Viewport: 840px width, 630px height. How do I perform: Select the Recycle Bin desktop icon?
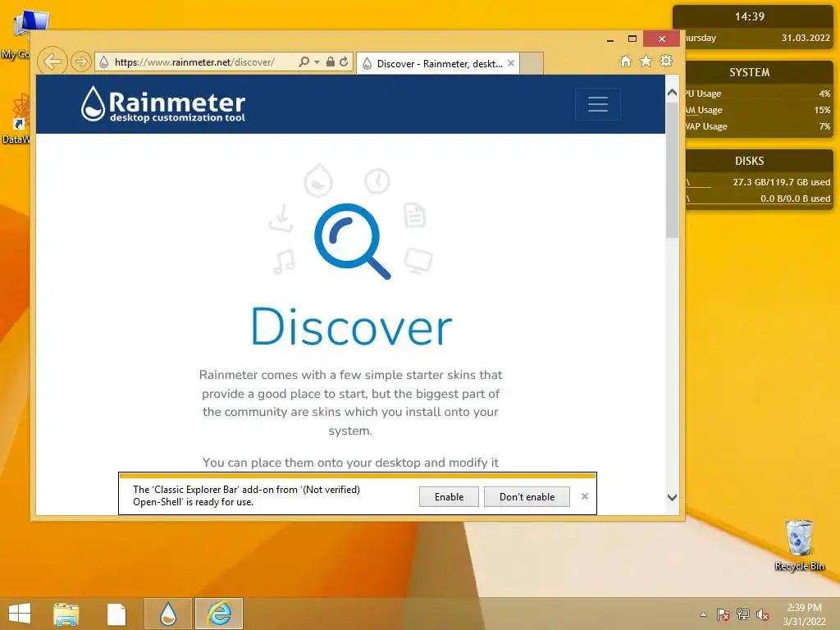[x=799, y=546]
